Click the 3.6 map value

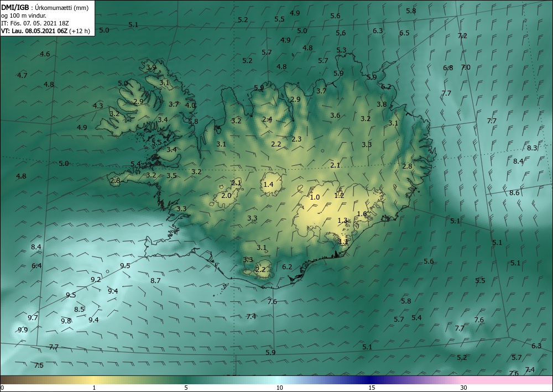(x=335, y=115)
